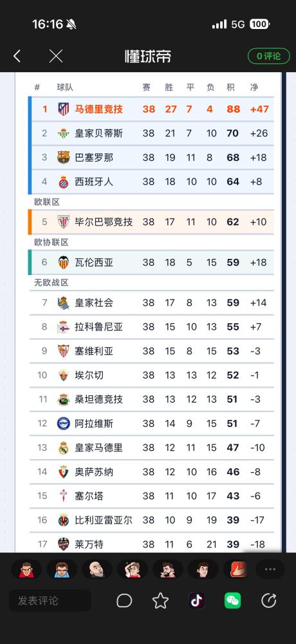Tap the comment bubble icon

pyautogui.click(x=124, y=600)
